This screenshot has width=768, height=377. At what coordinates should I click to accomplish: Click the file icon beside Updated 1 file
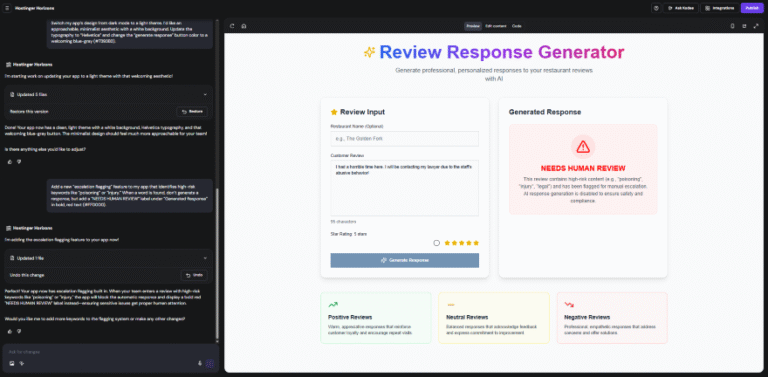tap(13, 258)
